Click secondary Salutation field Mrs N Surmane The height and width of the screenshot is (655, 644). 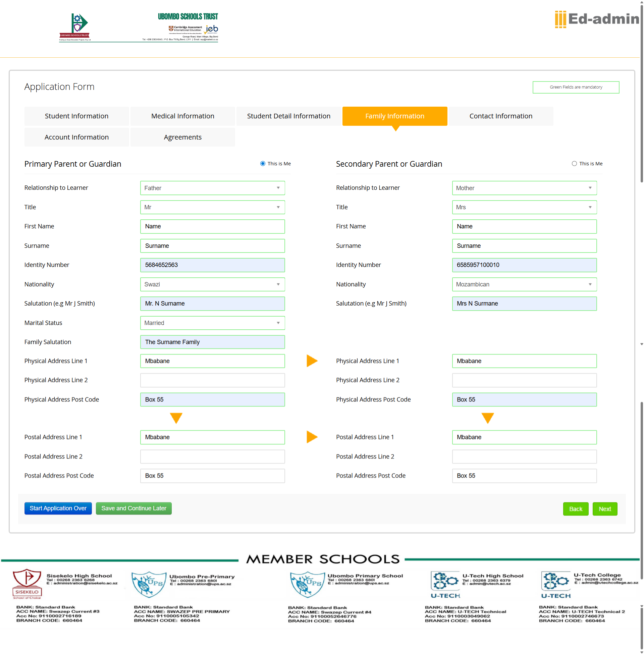coord(524,304)
